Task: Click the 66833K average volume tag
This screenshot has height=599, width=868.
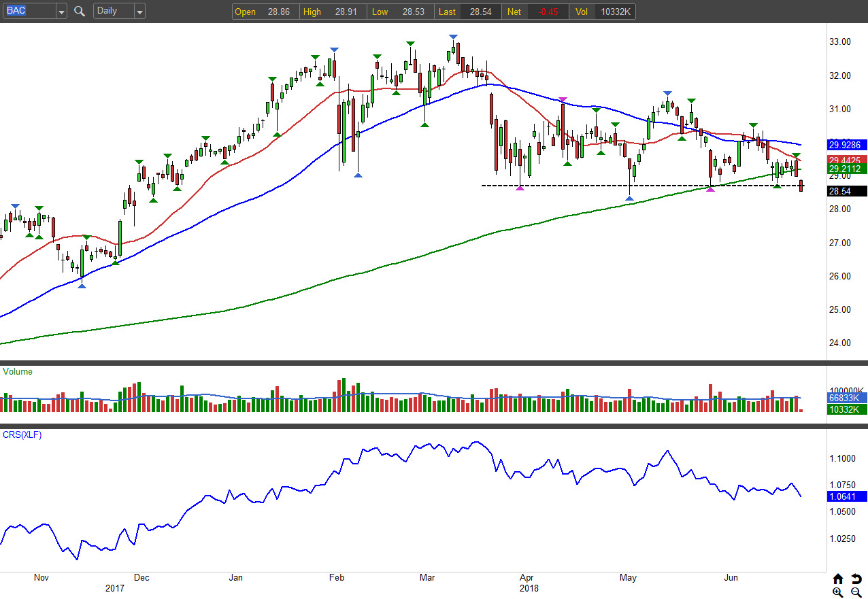Action: (847, 398)
